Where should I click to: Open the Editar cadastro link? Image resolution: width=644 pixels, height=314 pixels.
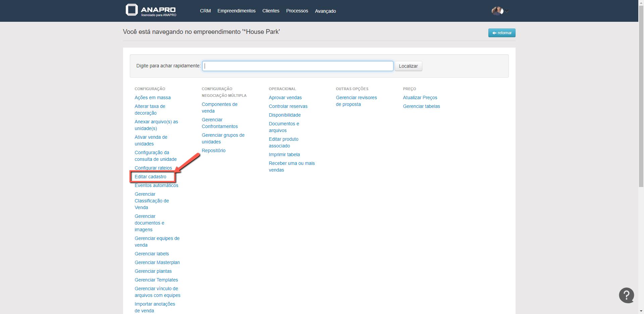(x=150, y=177)
